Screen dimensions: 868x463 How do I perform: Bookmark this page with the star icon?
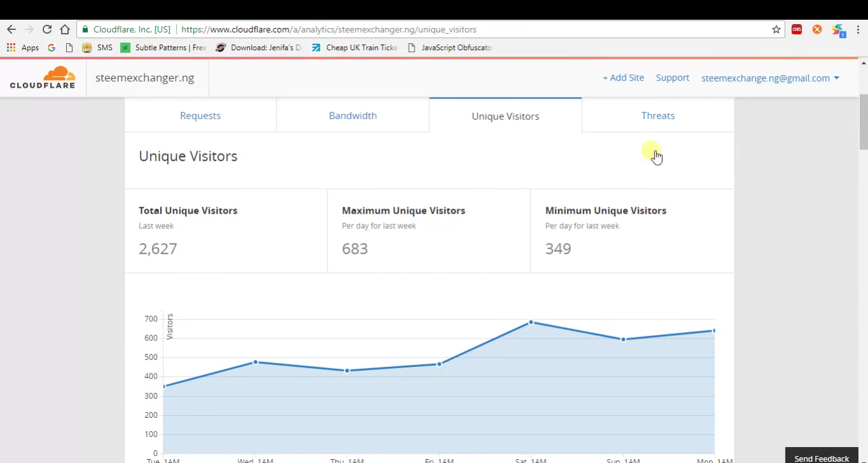tap(776, 29)
